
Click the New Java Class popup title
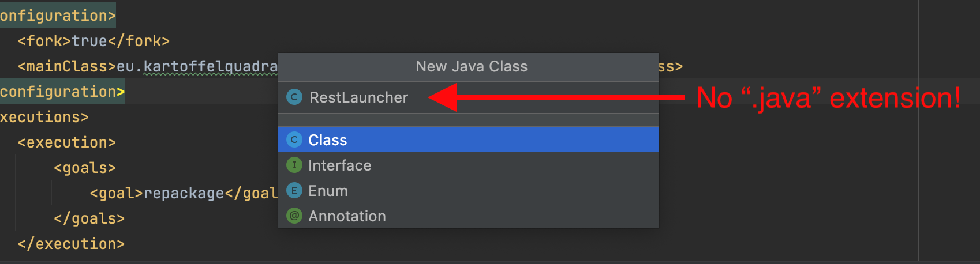(471, 66)
